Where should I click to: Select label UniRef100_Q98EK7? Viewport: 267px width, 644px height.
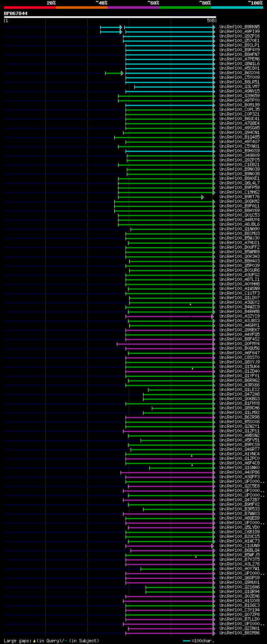(x=239, y=330)
